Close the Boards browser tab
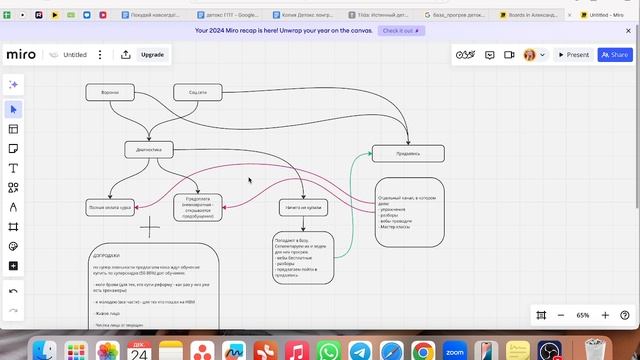This screenshot has height=360, width=640. [569, 15]
